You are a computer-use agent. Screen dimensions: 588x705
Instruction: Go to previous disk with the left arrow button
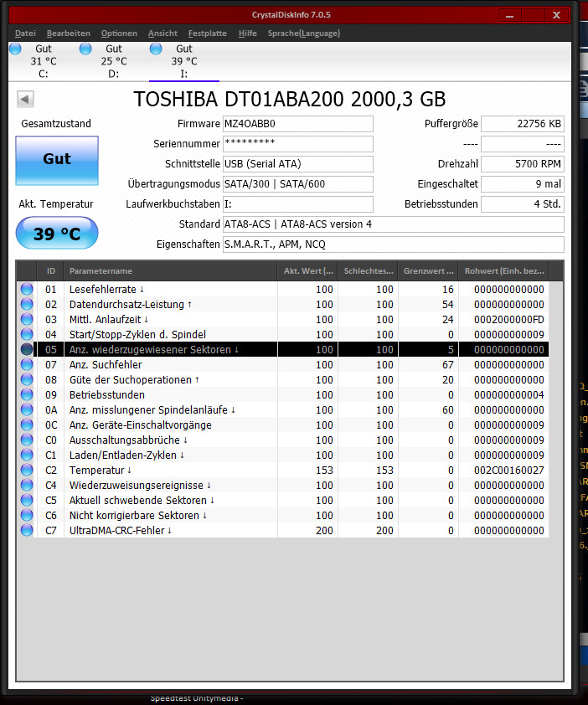(x=25, y=99)
